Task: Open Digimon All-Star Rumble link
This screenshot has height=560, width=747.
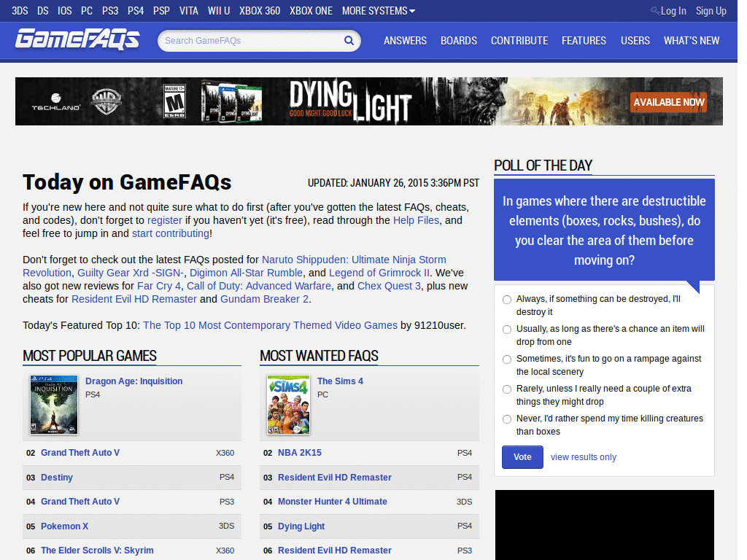Action: (x=247, y=273)
